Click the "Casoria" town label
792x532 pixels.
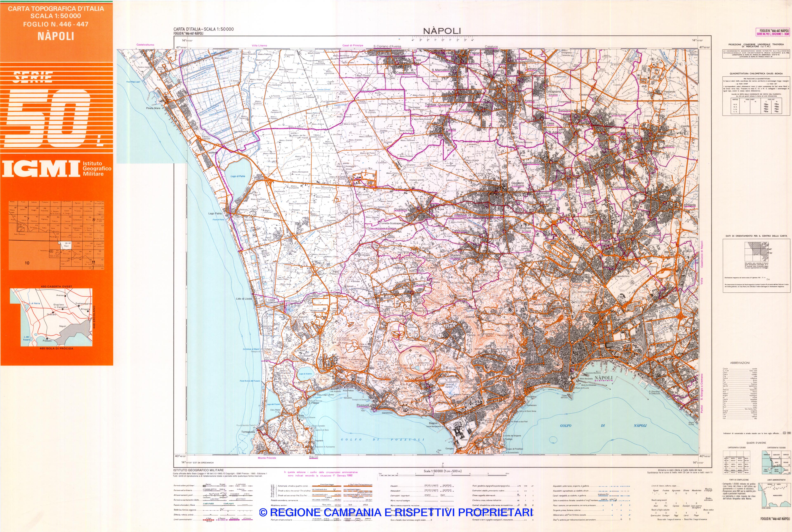[x=655, y=234]
